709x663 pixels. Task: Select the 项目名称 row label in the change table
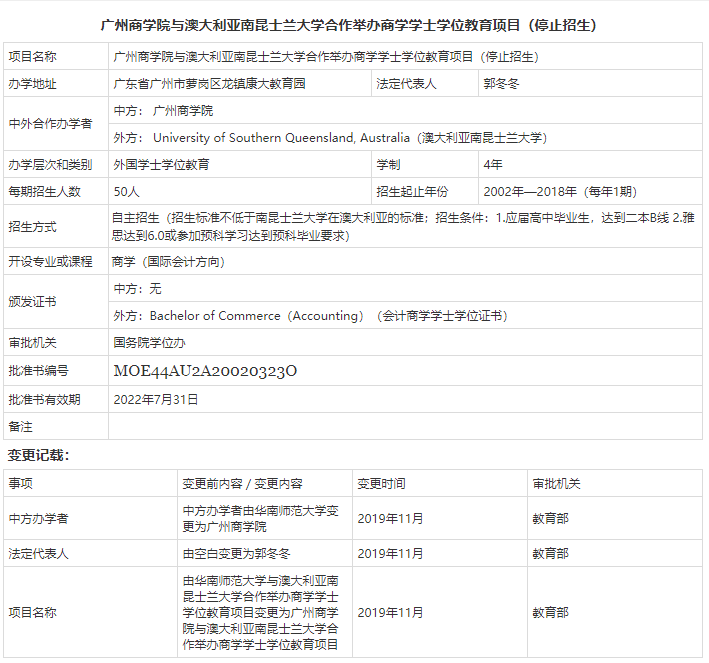[33, 612]
